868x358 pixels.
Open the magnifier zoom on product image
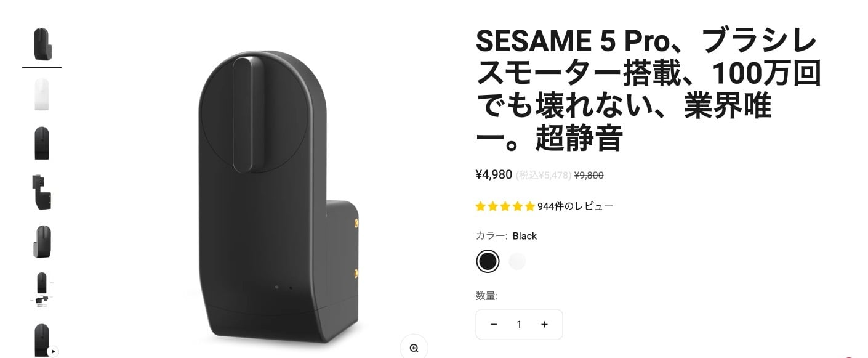[414, 348]
